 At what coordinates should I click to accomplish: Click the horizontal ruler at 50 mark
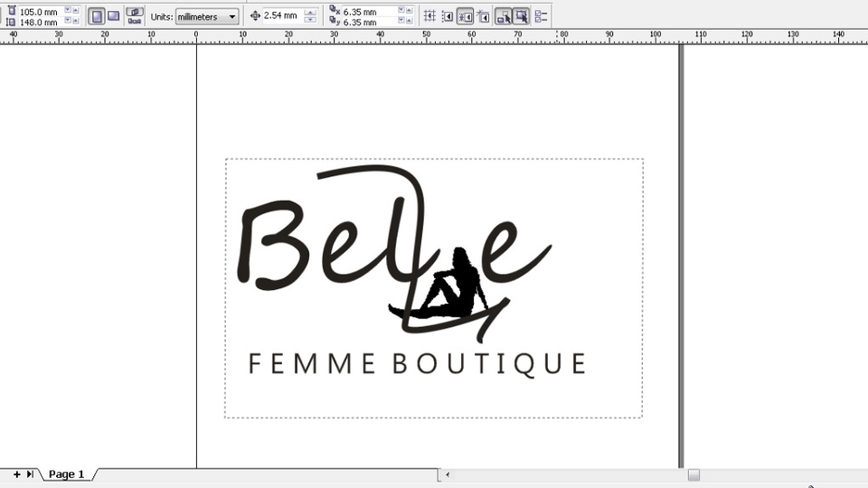426,34
